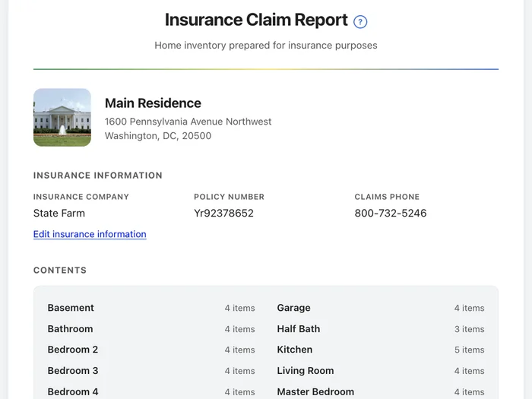Screen dimensions: 532x399
Task: Click the State Farm company value
Action: tap(59, 213)
